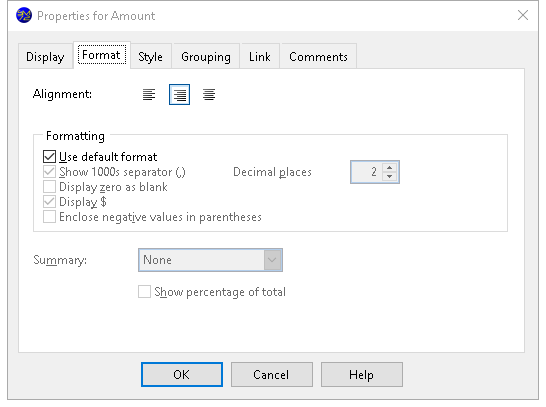Open the Comments tab
The image size is (546, 407).
318,56
